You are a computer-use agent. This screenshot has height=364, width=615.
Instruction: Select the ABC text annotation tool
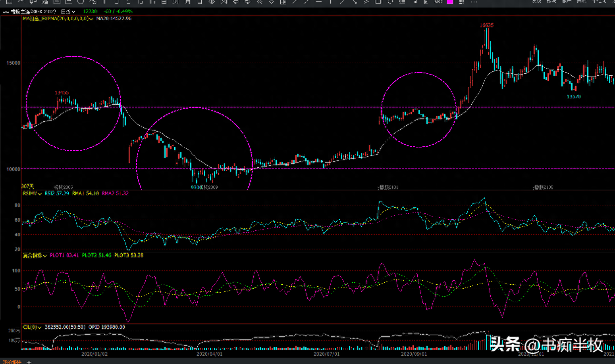[x=438, y=2]
